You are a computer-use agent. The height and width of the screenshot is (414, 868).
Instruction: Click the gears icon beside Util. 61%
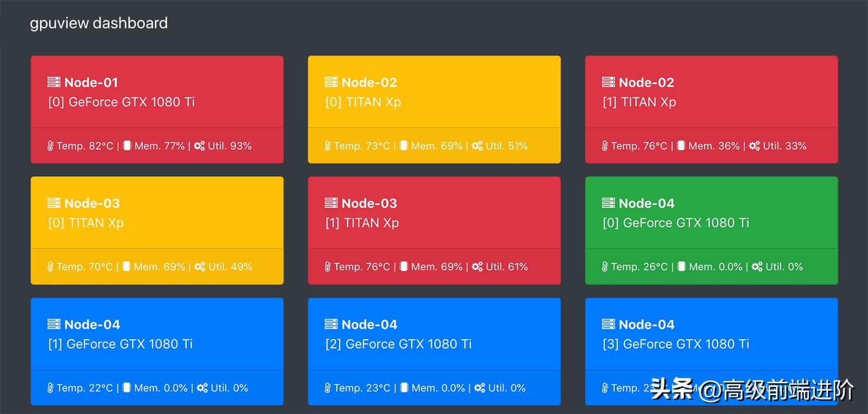[x=477, y=267]
